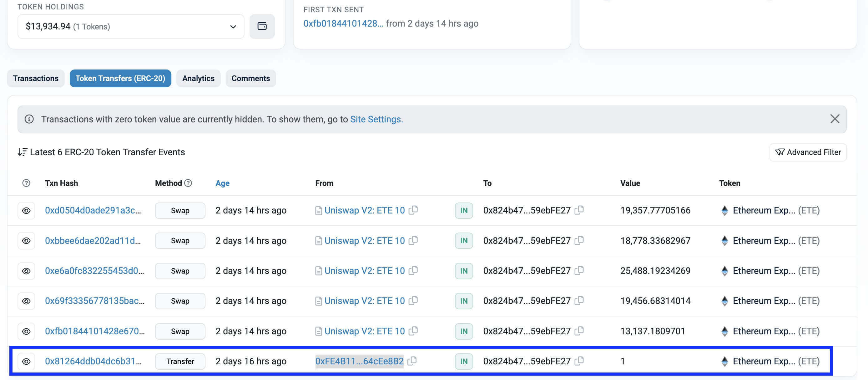
Task: Open the Advanced Filter button
Action: tap(808, 152)
